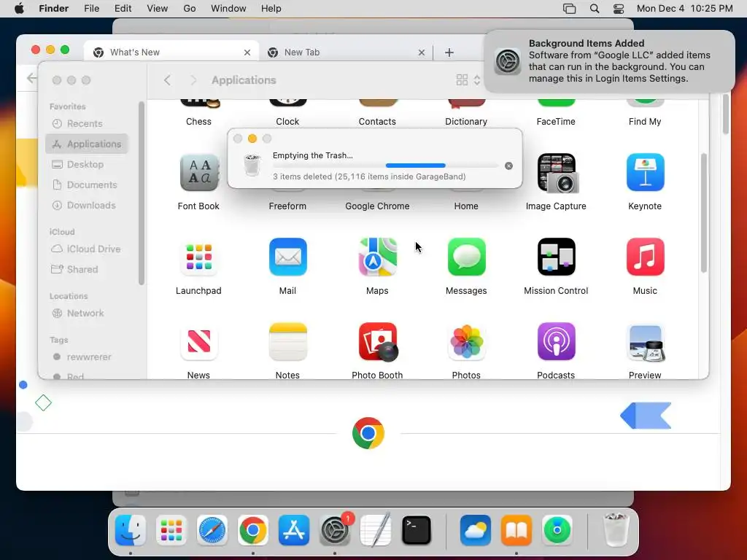The image size is (747, 560).
Task: Click Google Chrome in the Dock
Action: 253,530
